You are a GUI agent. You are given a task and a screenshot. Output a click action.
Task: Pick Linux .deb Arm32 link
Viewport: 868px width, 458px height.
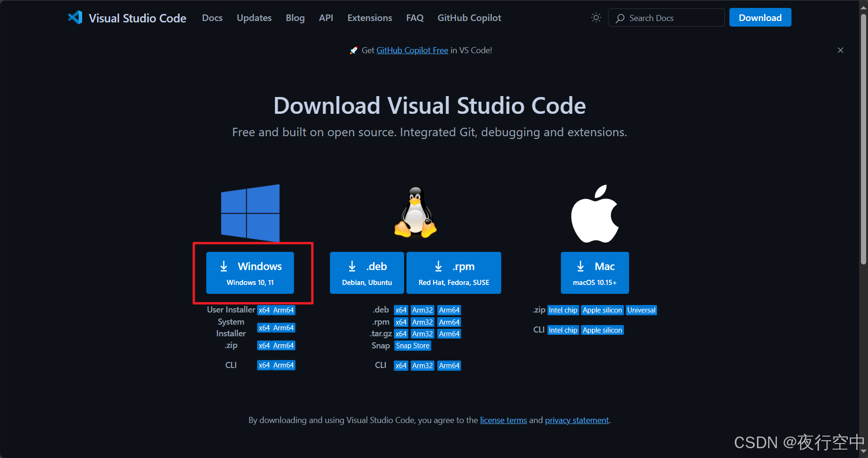[x=422, y=310]
